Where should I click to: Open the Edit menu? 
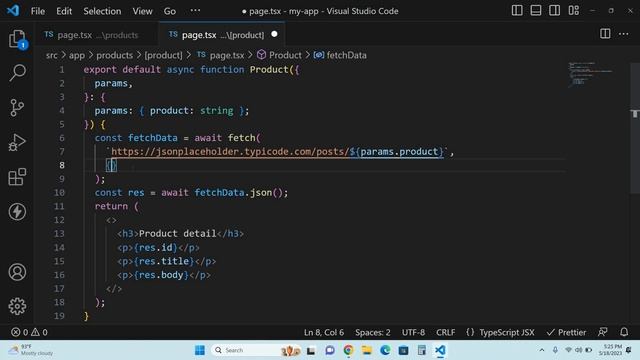click(x=64, y=11)
